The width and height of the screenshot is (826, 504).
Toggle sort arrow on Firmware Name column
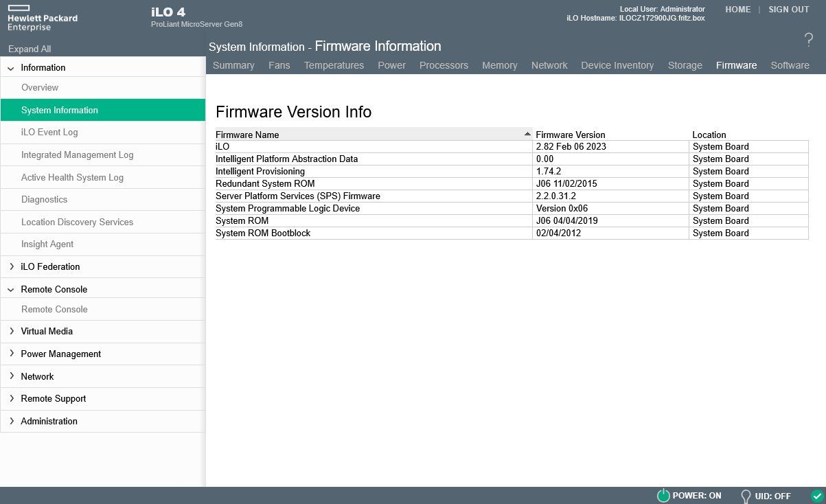tap(527, 134)
